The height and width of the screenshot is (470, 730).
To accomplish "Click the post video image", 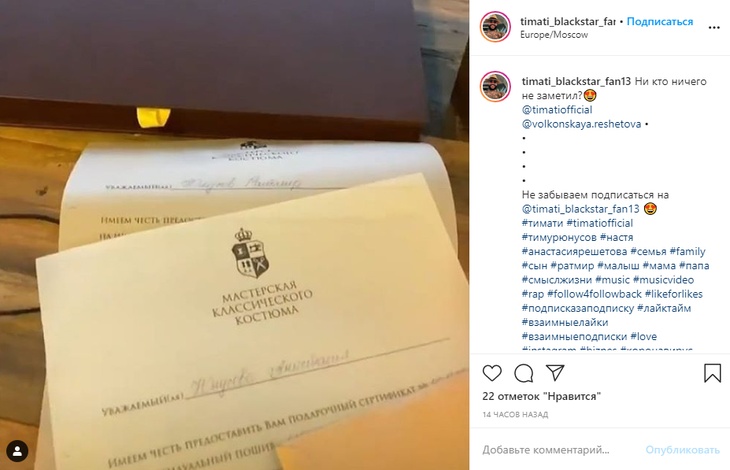I will click(235, 235).
